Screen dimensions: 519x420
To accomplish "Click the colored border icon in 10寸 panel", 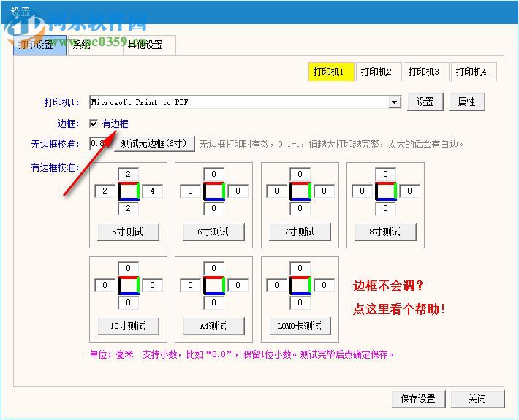I will [x=129, y=286].
